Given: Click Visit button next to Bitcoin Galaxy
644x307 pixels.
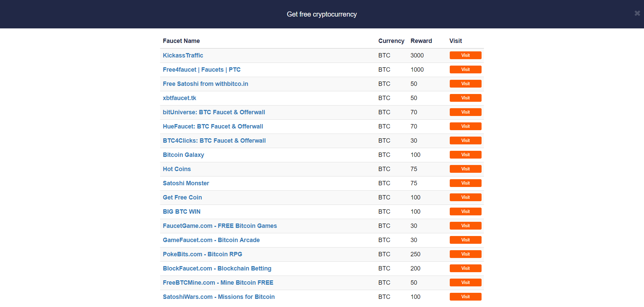Looking at the screenshot, I should (465, 155).
